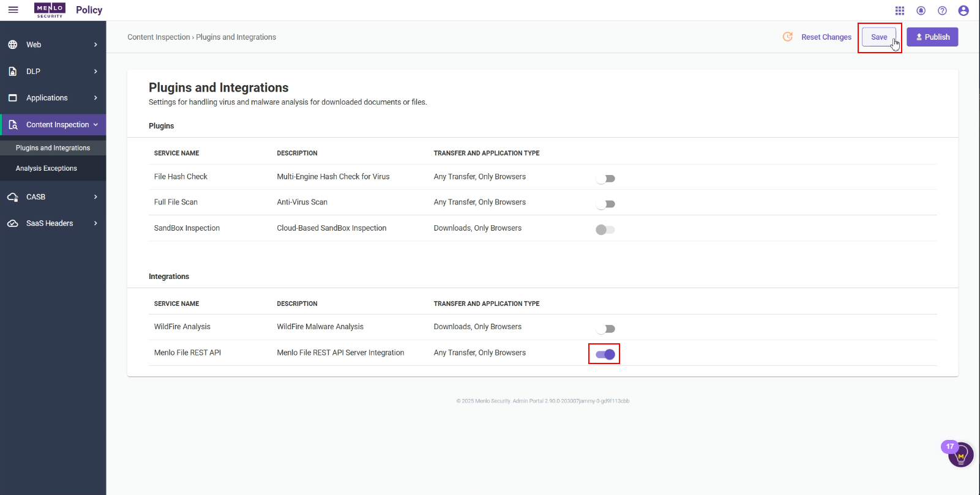
Task: Click Downloads, Only Browsers in WildFire Analysis row
Action: tap(477, 327)
